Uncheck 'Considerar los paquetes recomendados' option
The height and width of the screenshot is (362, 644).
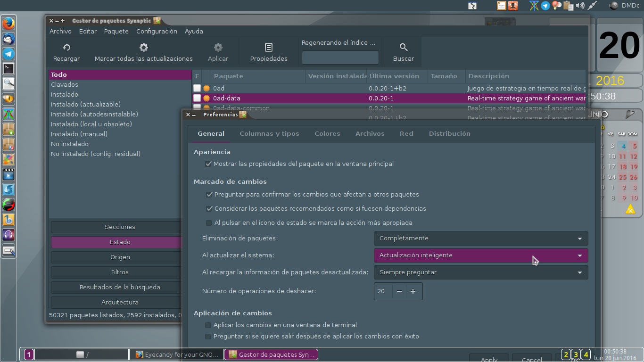(209, 208)
